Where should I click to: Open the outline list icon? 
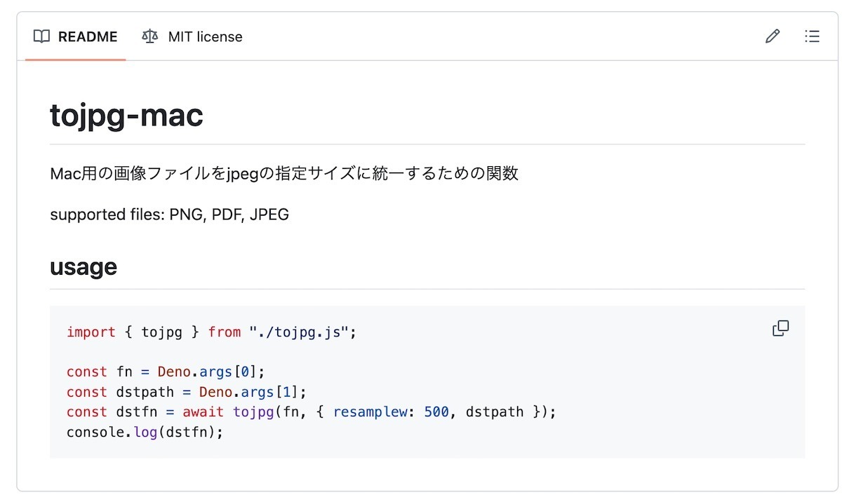click(812, 36)
